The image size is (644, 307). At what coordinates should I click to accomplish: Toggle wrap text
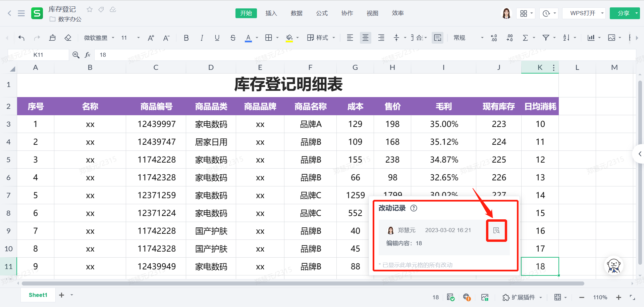(x=438, y=38)
